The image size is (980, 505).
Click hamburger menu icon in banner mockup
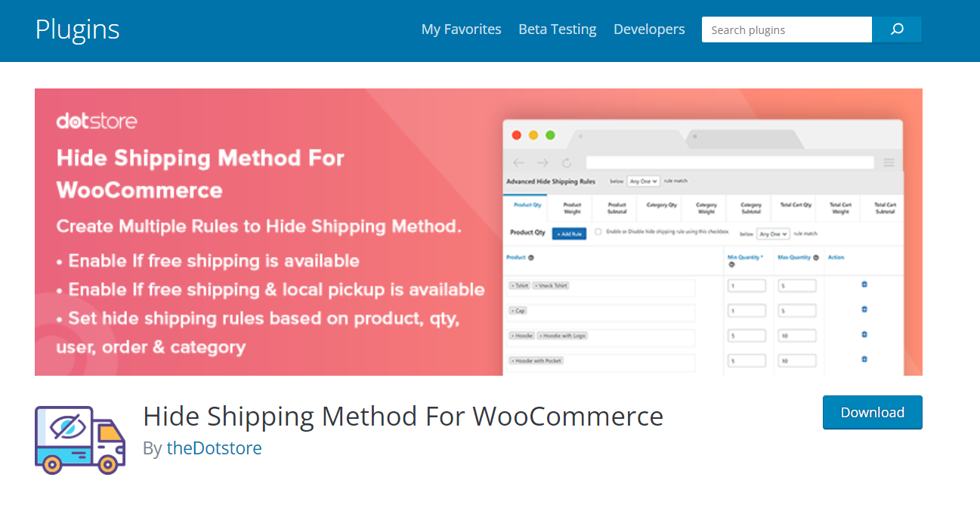(889, 163)
